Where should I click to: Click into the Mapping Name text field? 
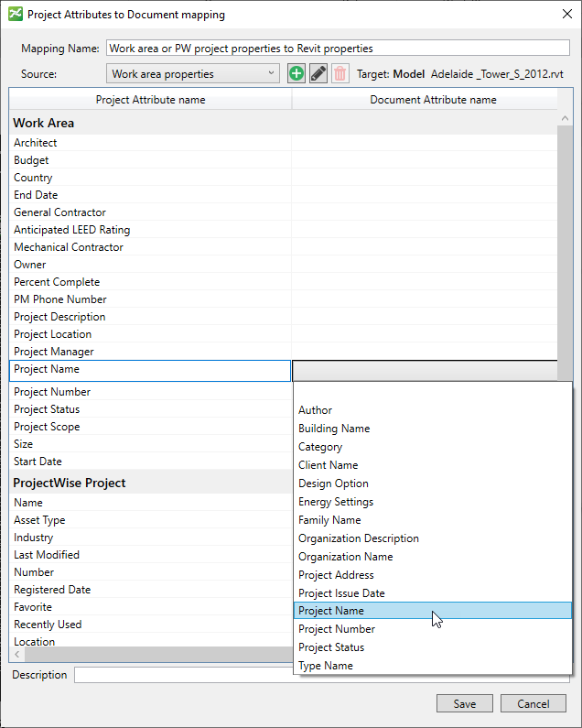point(338,49)
